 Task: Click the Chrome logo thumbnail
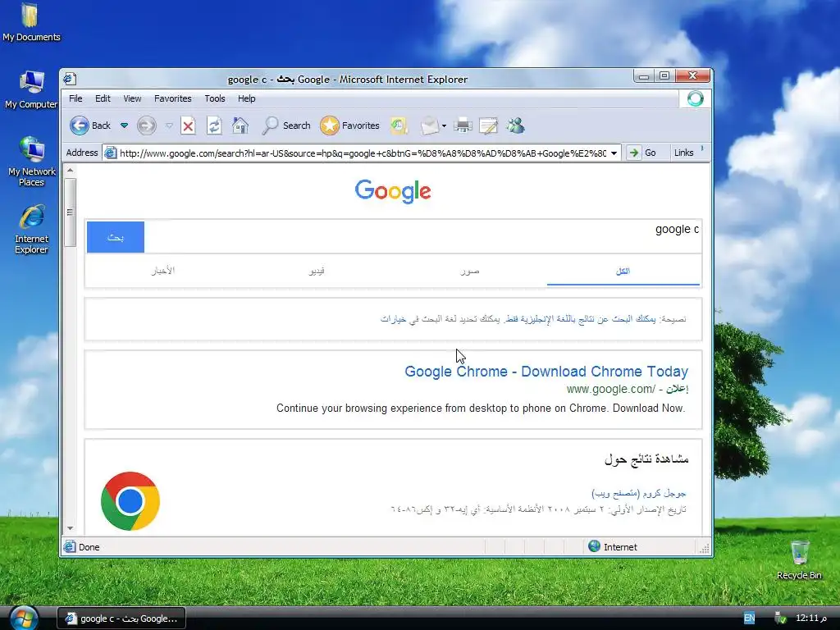pyautogui.click(x=130, y=501)
